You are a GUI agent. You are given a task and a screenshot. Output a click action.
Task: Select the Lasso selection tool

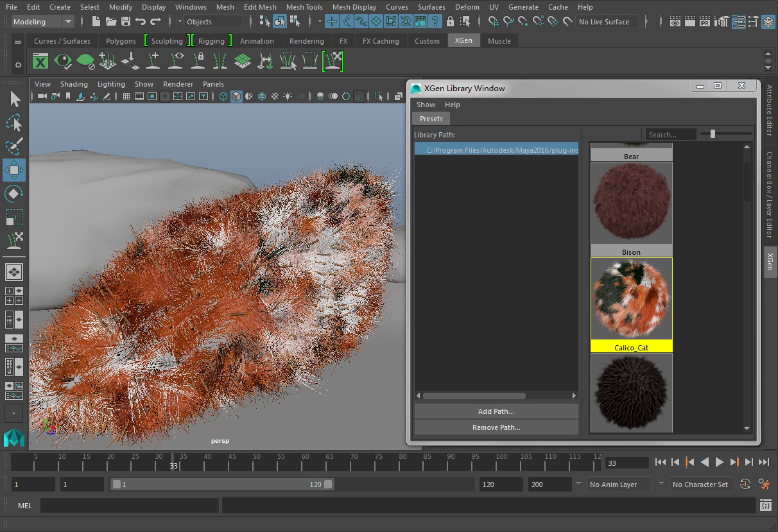coord(14,123)
